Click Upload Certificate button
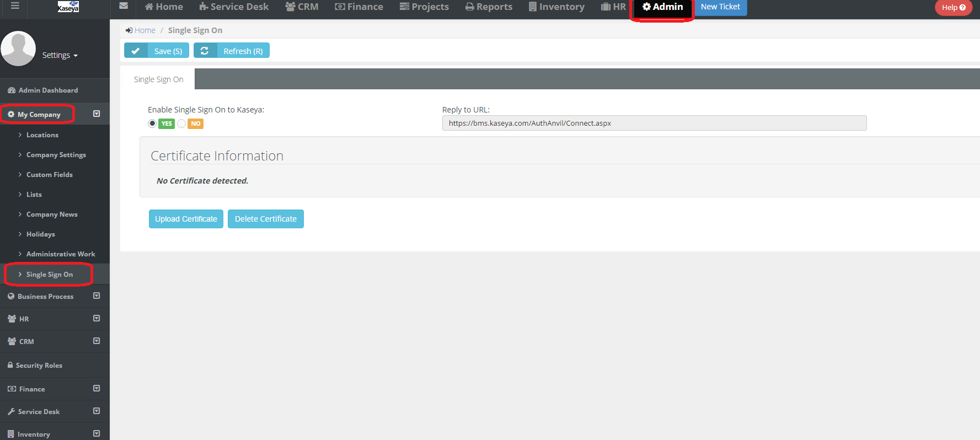The height and width of the screenshot is (440, 980). pyautogui.click(x=186, y=219)
